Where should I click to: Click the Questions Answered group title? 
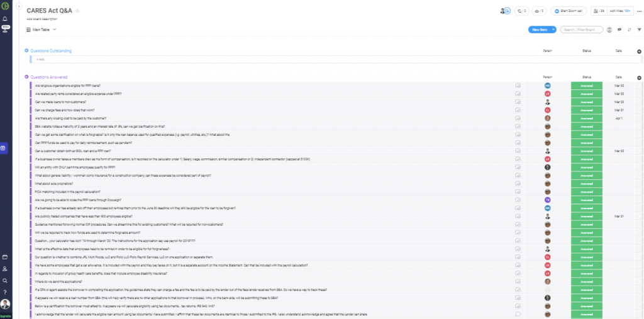tap(49, 77)
